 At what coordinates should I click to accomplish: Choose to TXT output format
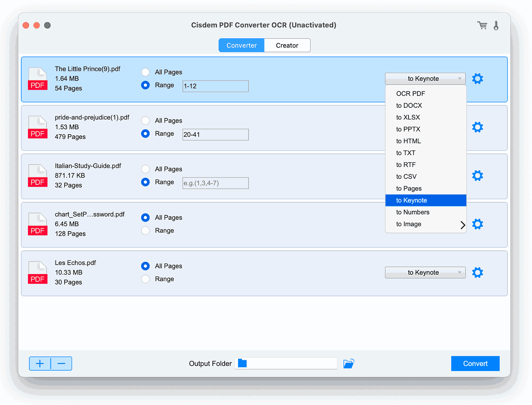426,153
